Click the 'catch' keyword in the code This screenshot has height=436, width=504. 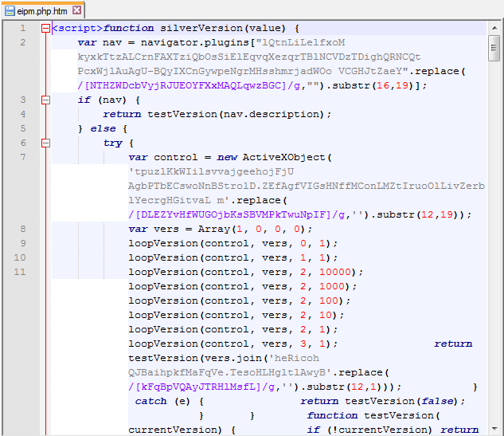coord(151,402)
